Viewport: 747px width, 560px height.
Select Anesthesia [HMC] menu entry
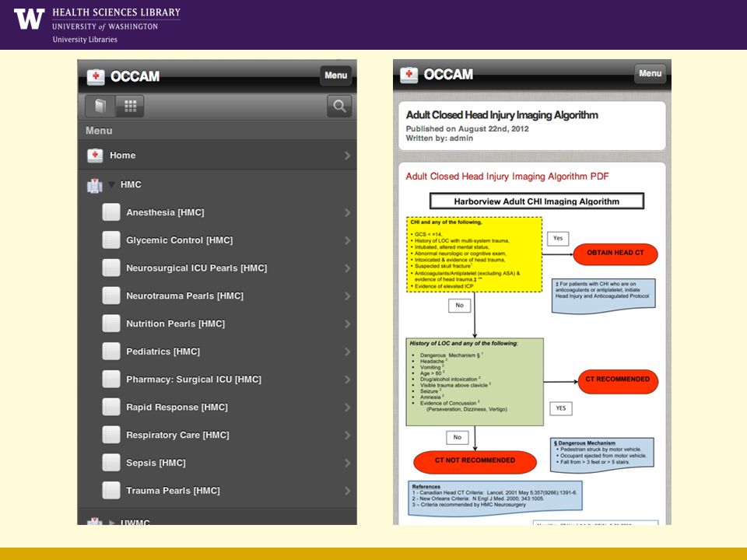click(x=217, y=212)
